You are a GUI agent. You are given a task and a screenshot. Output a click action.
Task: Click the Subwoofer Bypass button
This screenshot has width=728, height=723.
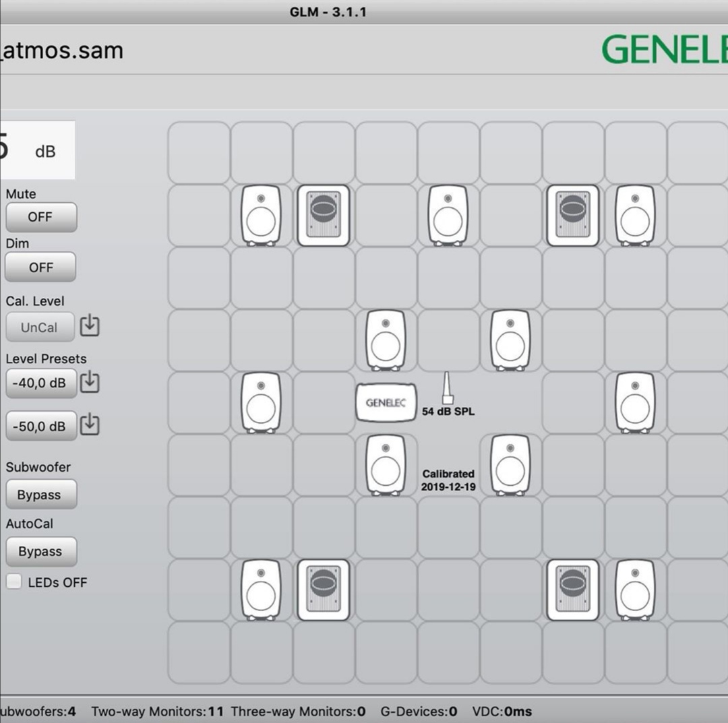click(x=40, y=495)
